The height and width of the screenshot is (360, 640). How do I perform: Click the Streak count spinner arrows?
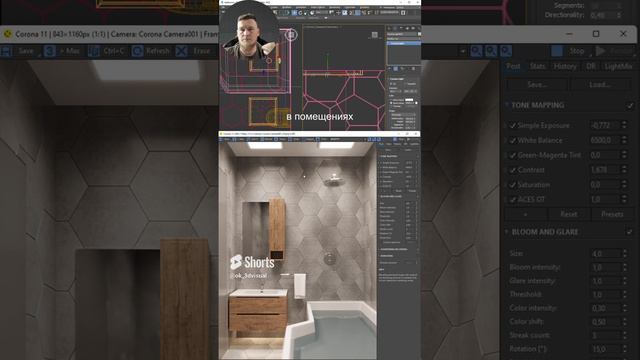[625, 335]
